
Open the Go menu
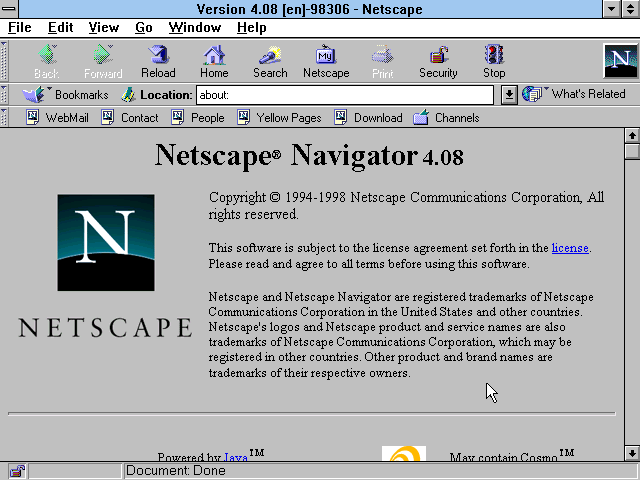click(x=144, y=28)
